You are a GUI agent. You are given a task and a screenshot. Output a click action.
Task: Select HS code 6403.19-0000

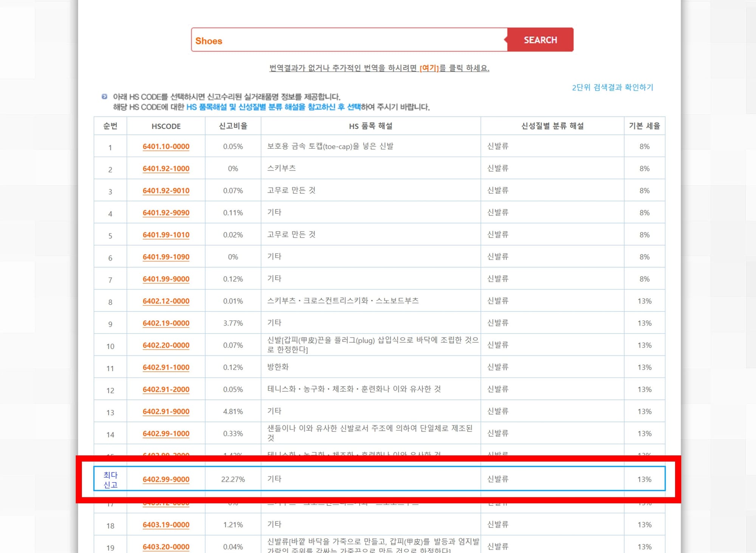click(x=166, y=525)
